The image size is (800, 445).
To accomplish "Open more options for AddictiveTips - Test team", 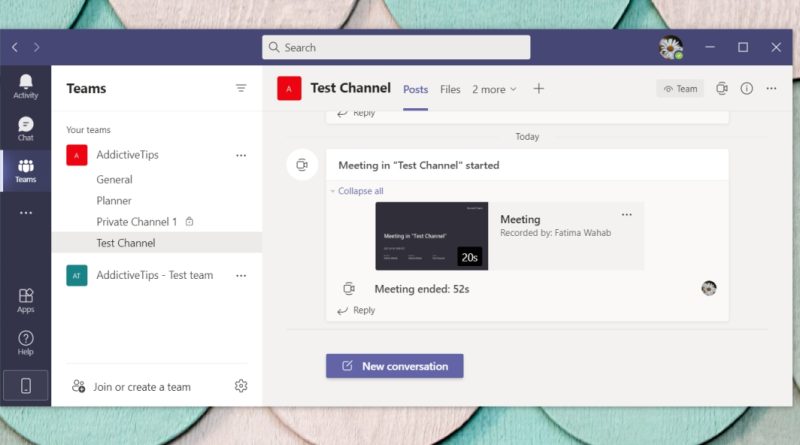I will click(x=241, y=276).
